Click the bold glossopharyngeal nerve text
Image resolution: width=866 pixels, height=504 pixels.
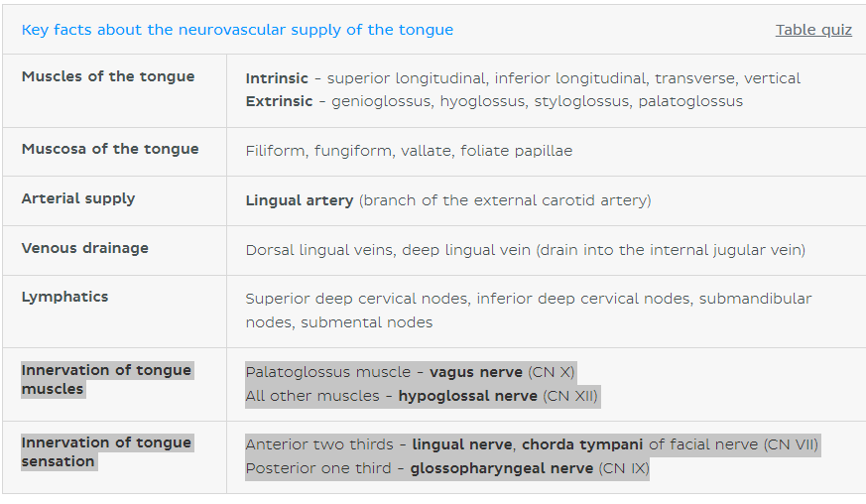click(x=502, y=468)
